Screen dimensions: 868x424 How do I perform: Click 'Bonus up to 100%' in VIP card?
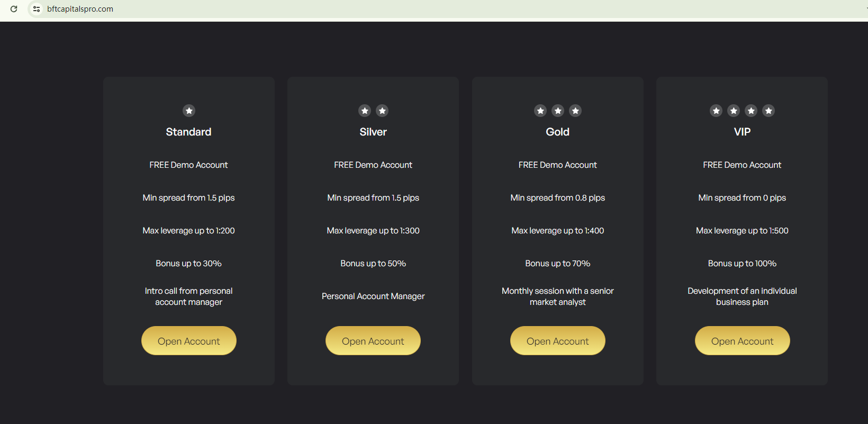(742, 264)
